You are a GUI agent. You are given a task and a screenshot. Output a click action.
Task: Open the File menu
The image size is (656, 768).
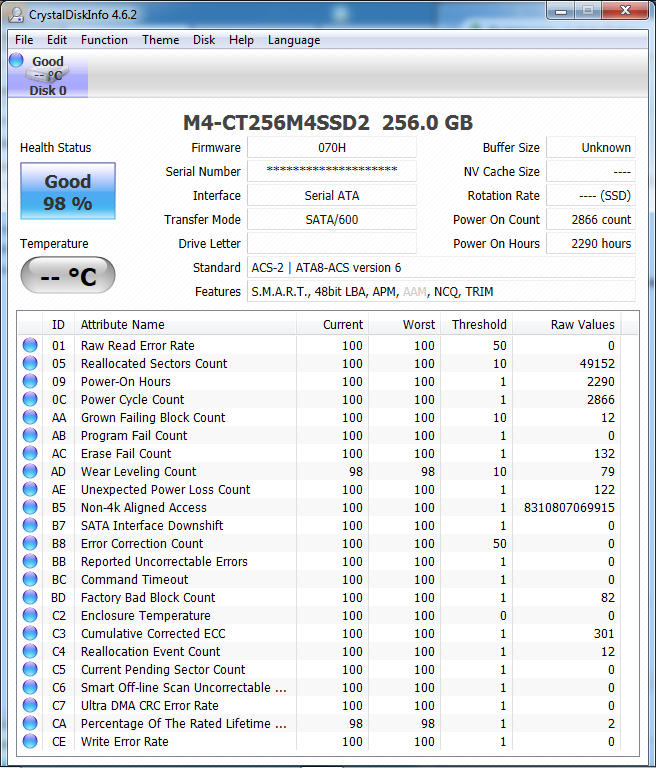click(x=24, y=40)
